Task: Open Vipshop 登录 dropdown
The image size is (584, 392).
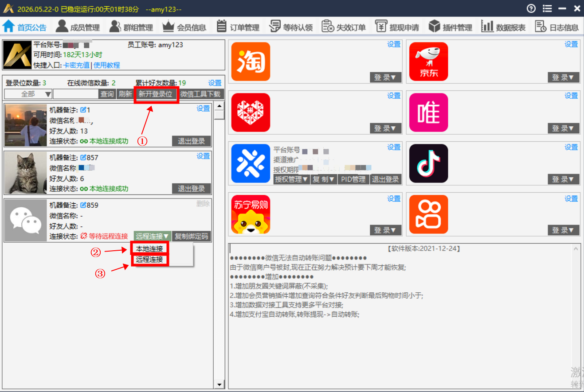Action: [563, 128]
